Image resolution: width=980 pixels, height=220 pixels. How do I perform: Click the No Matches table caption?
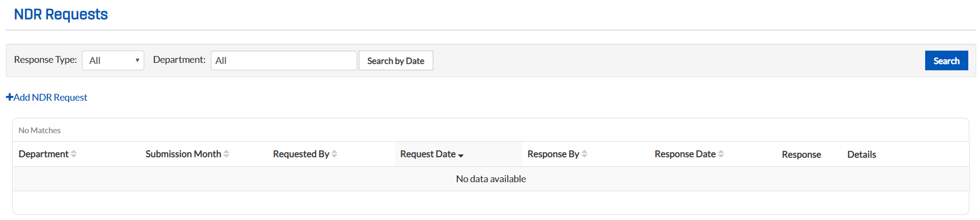39,131
